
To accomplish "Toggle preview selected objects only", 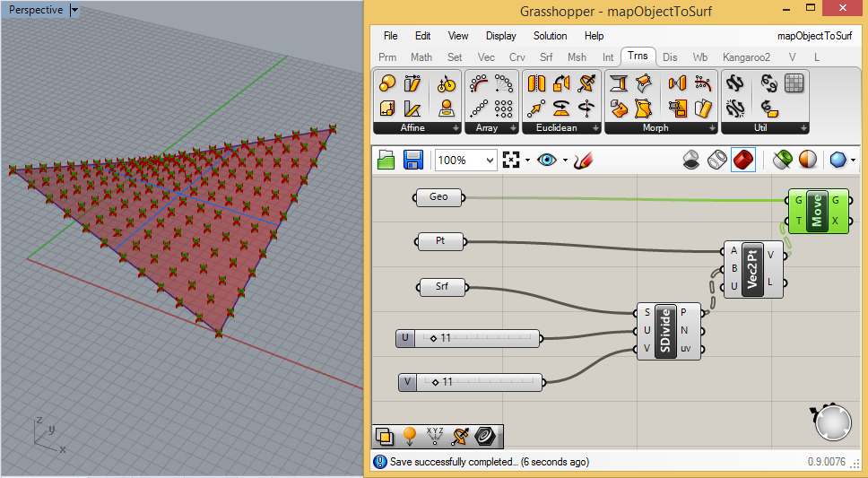I will click(x=783, y=160).
